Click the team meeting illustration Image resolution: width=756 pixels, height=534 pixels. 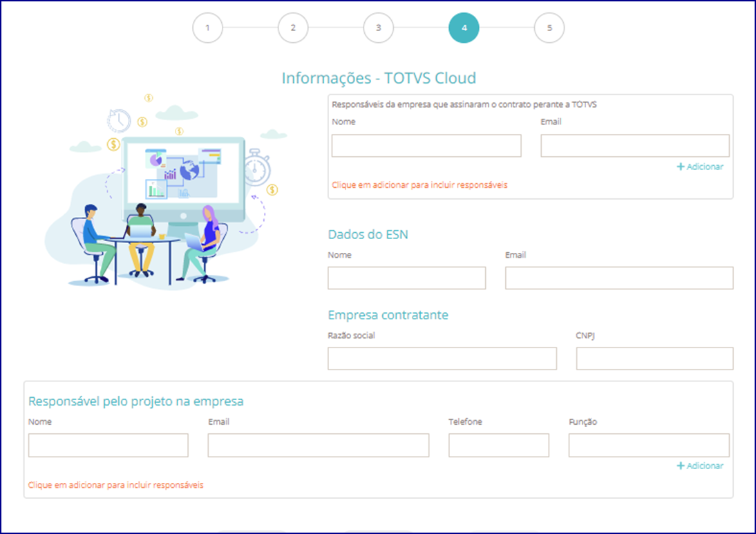point(167,192)
